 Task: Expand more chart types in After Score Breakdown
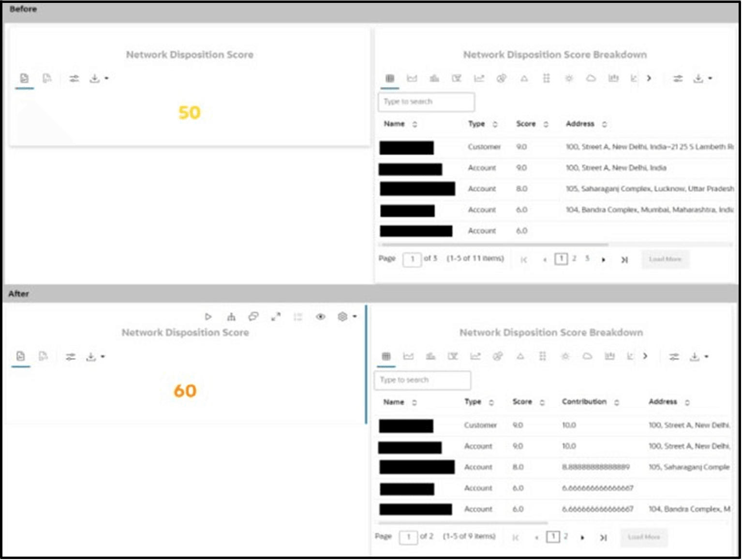click(x=645, y=356)
